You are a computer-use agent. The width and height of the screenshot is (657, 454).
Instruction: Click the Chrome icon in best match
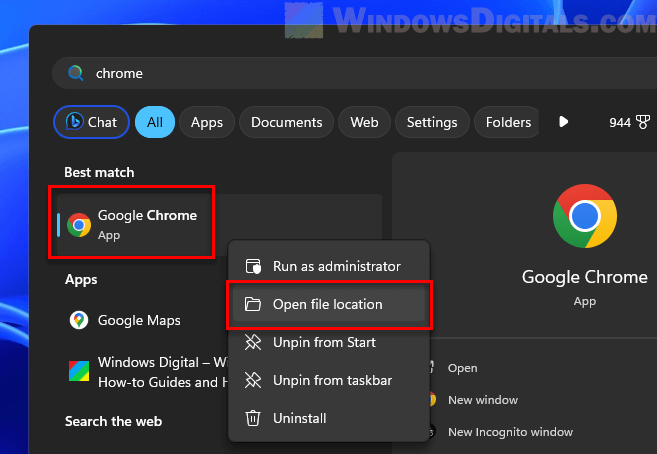79,225
